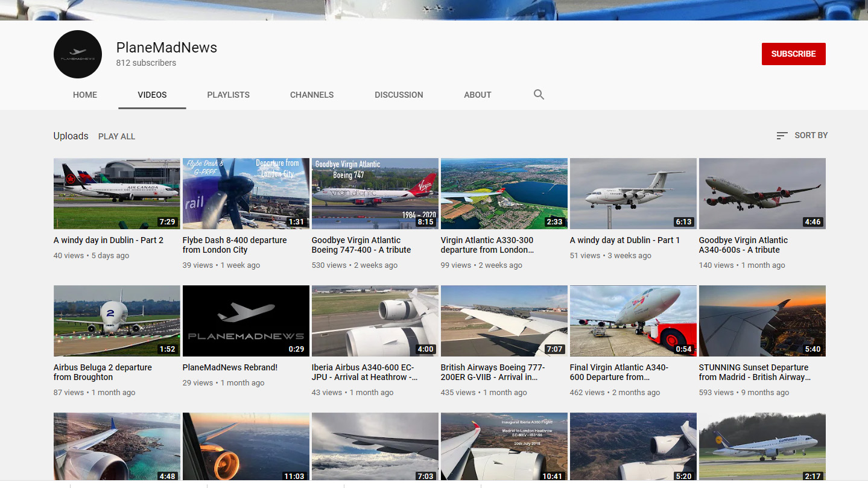Open 'Flybe Dash 8-400 departure from London City' title

pos(235,245)
